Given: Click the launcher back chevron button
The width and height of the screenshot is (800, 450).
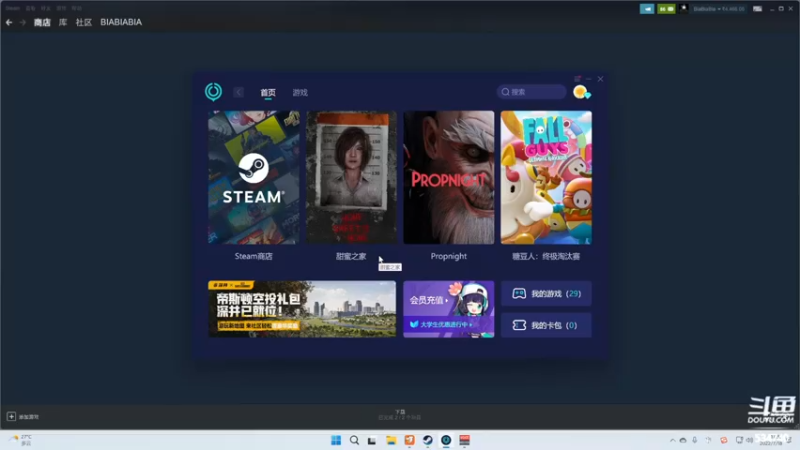Looking at the screenshot, I should click(238, 92).
